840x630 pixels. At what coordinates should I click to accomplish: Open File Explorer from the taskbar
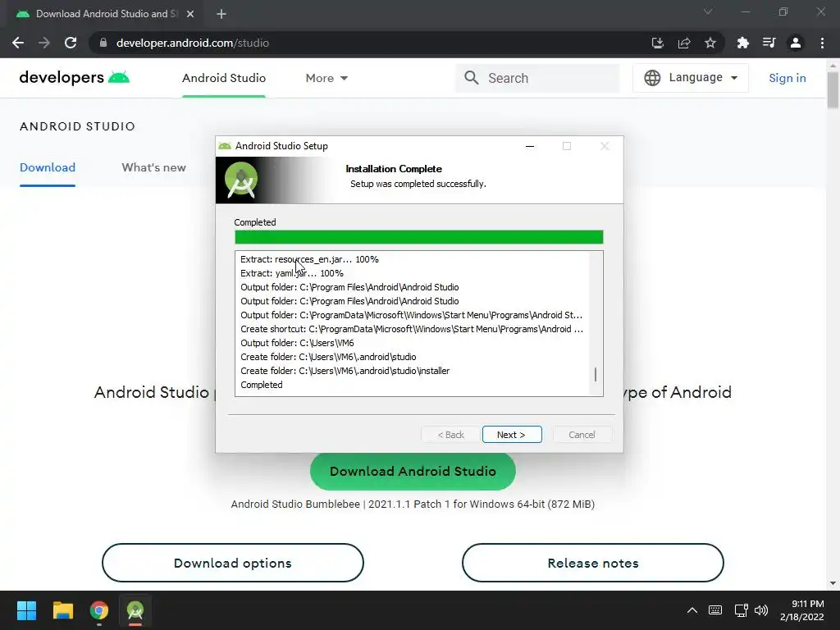click(62, 610)
